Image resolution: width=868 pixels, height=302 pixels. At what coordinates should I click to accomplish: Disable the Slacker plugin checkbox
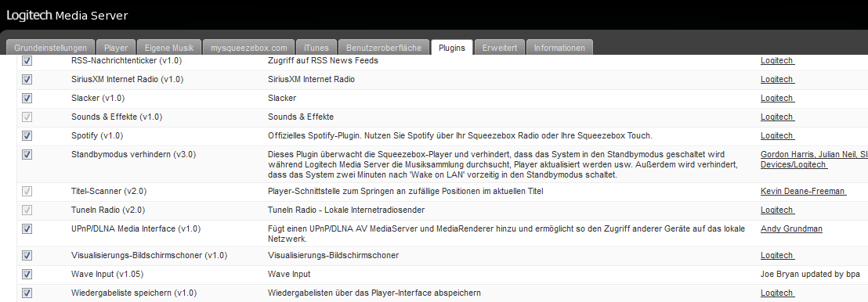27,99
